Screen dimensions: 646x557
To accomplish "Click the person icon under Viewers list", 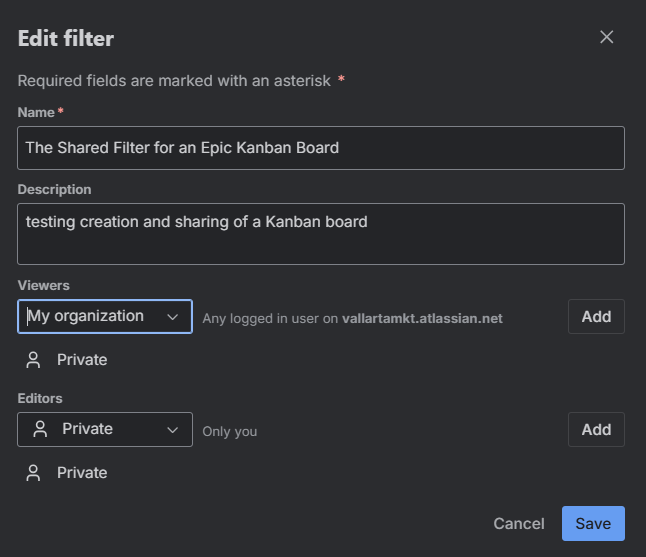I will coord(34,360).
